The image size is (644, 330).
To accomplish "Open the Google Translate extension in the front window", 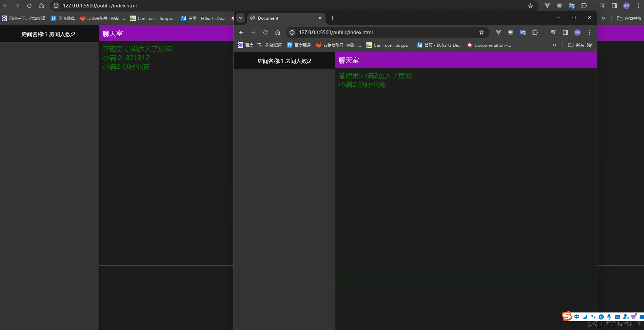I will coord(523,32).
